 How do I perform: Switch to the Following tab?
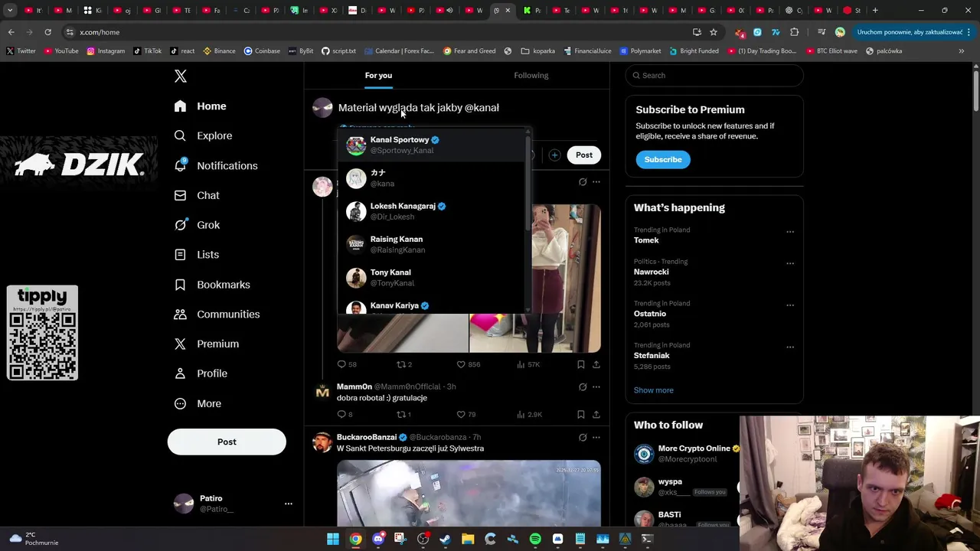pyautogui.click(x=531, y=75)
